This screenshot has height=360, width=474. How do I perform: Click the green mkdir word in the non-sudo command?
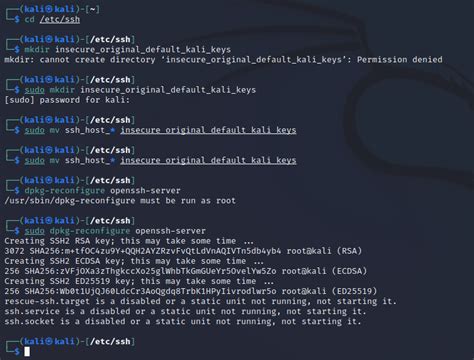[37, 50]
